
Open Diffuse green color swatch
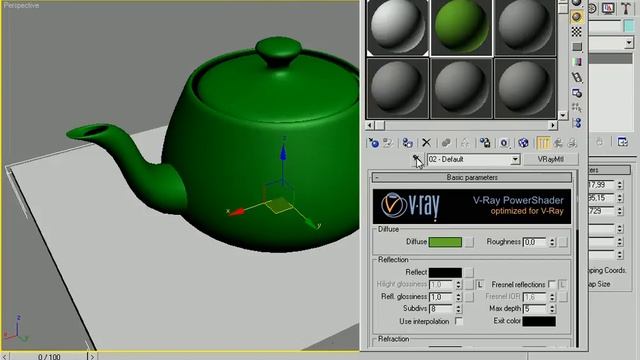(445, 242)
